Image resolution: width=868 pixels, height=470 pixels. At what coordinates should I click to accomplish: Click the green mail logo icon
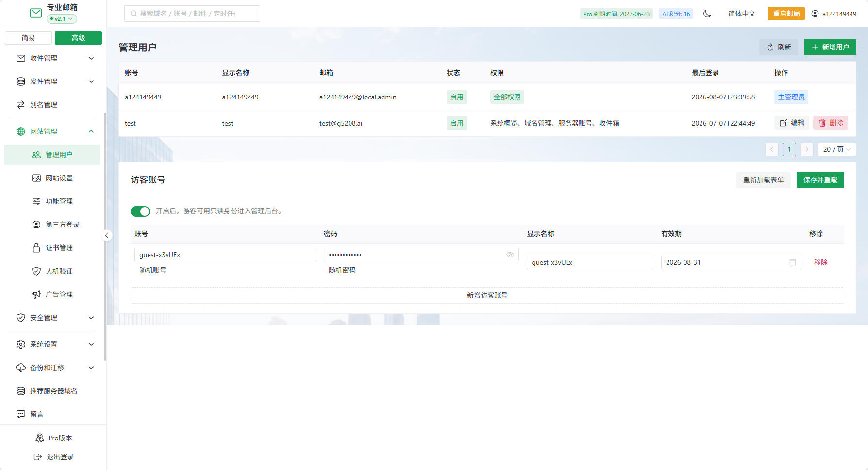(36, 13)
